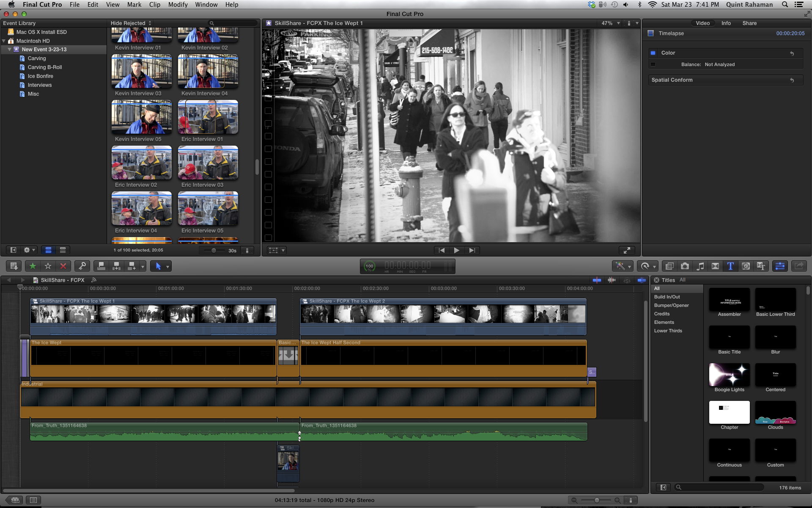Show the Generators browser

tap(746, 266)
